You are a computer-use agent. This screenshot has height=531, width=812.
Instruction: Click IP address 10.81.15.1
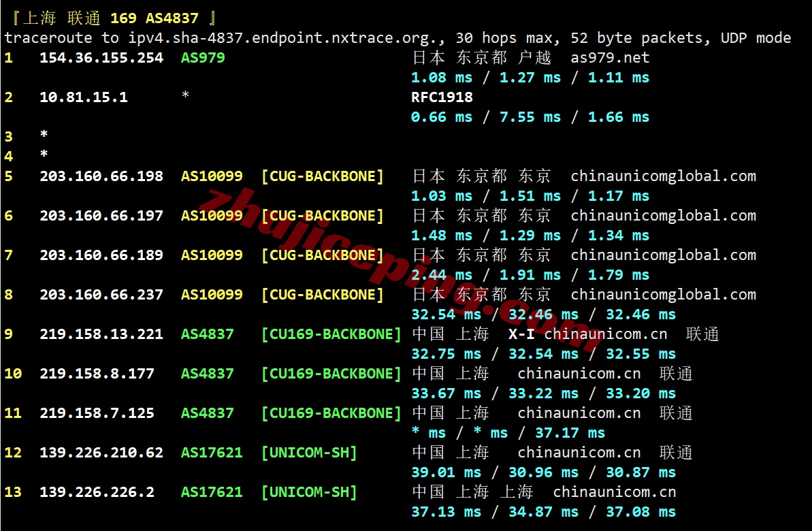pyautogui.click(x=84, y=97)
